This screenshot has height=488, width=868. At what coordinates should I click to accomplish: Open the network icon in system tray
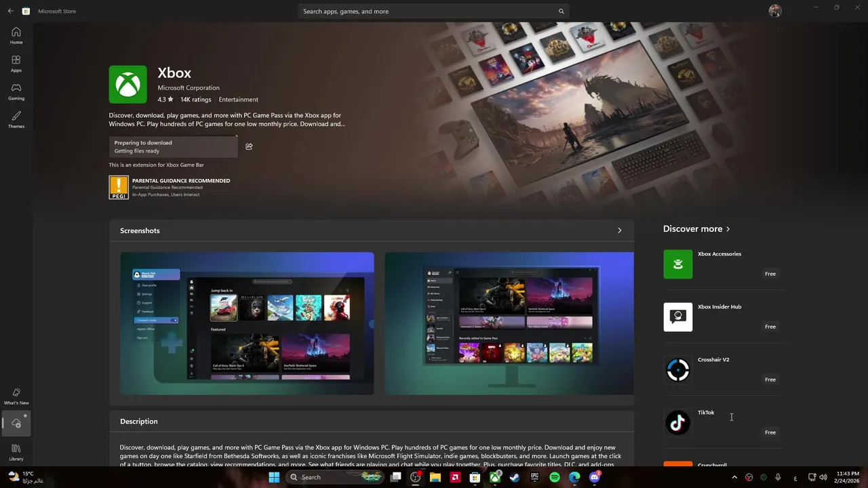pos(812,477)
